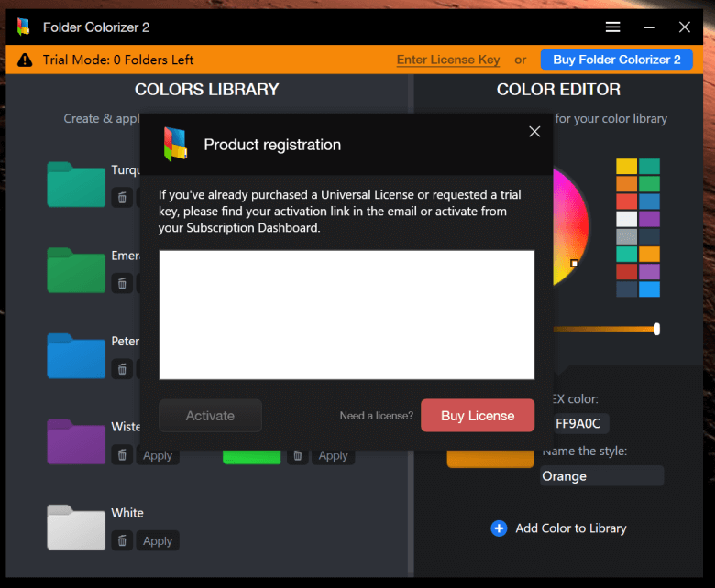Delete the Turquoise folder color
Screen dimensions: 715x588
click(122, 198)
